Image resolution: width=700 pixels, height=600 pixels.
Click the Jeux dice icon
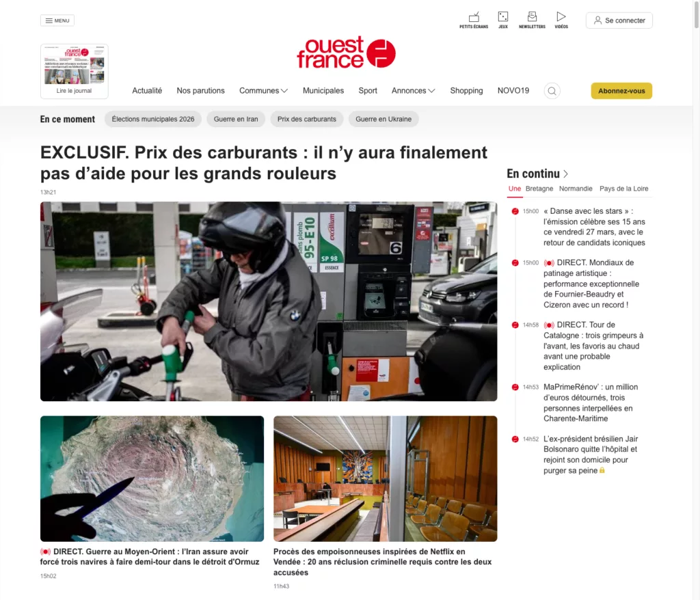pos(503,16)
